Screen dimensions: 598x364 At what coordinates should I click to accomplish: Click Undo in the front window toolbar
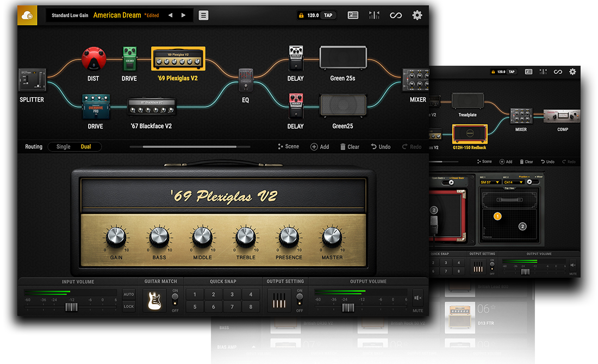[381, 147]
